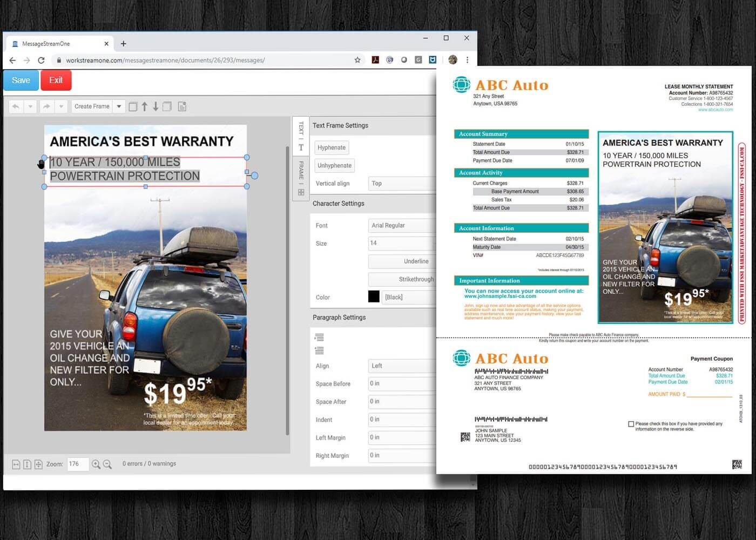
Task: Toggle Underline formatting
Action: (x=416, y=261)
